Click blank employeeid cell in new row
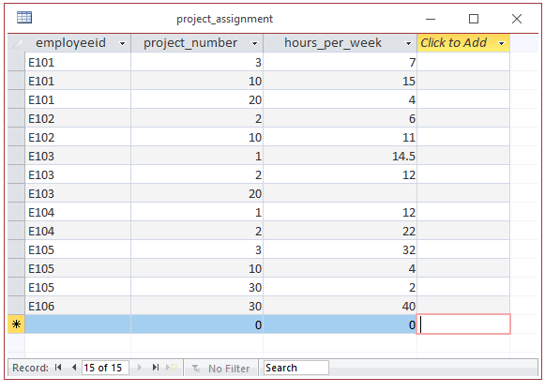This screenshot has height=392, width=545. pos(78,324)
